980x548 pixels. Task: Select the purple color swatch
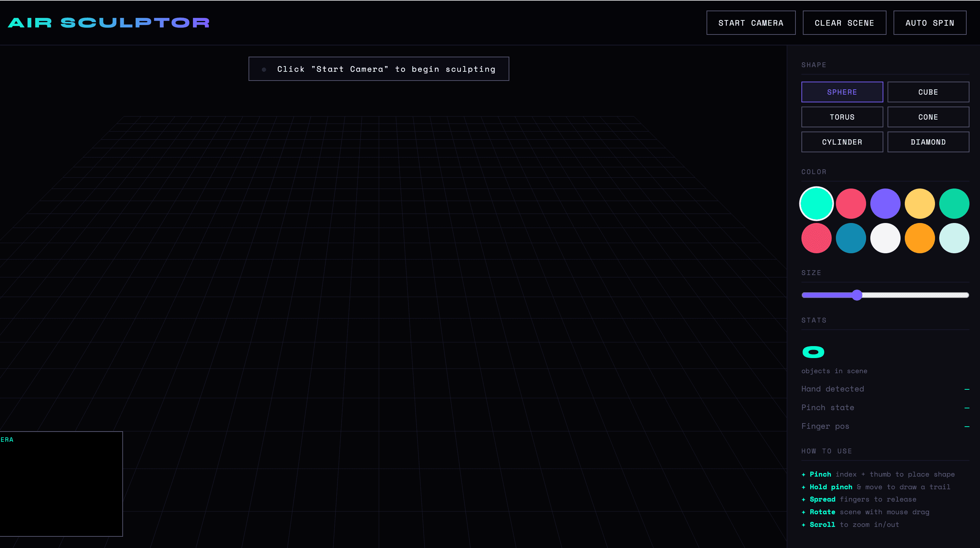(885, 204)
